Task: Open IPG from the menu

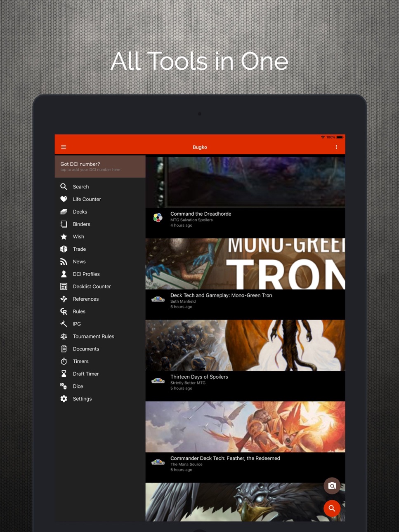Action: (x=77, y=324)
